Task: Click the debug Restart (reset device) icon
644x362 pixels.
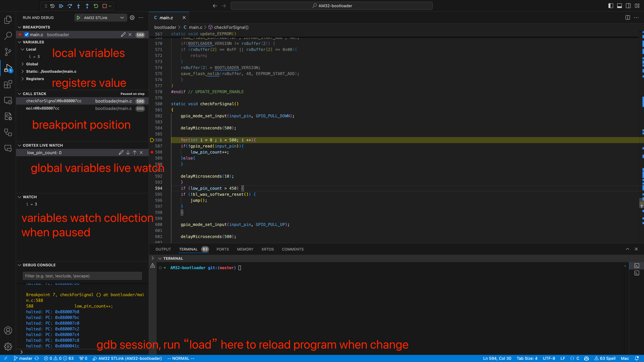Action: click(52, 6)
